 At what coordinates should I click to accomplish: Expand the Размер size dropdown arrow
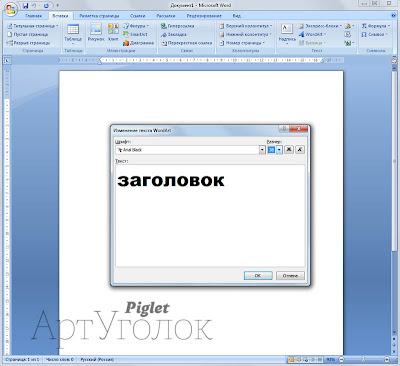pos(279,150)
